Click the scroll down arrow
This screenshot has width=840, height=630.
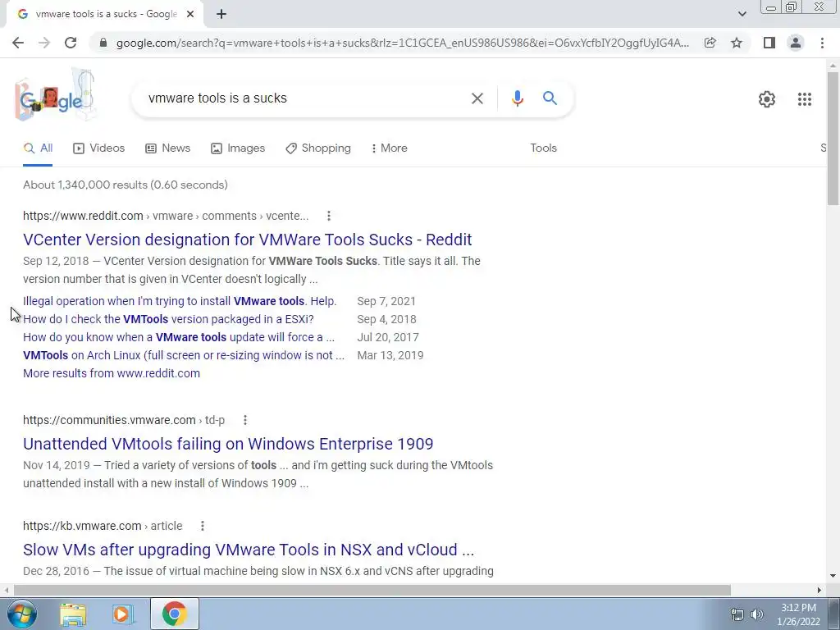point(833,576)
